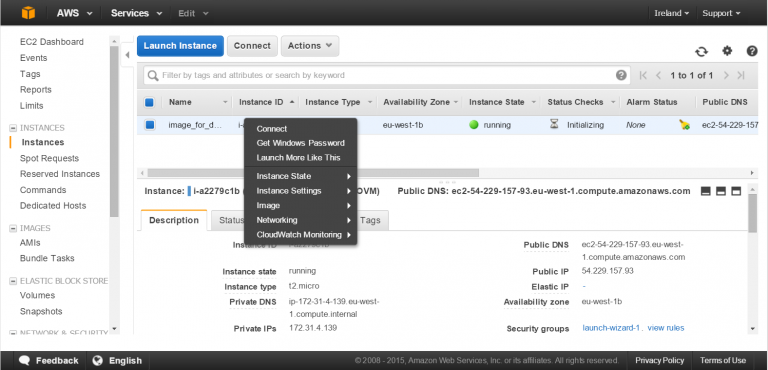Viewport: 768px width, 370px height.
Task: Open the settings gear icon
Action: [727, 51]
